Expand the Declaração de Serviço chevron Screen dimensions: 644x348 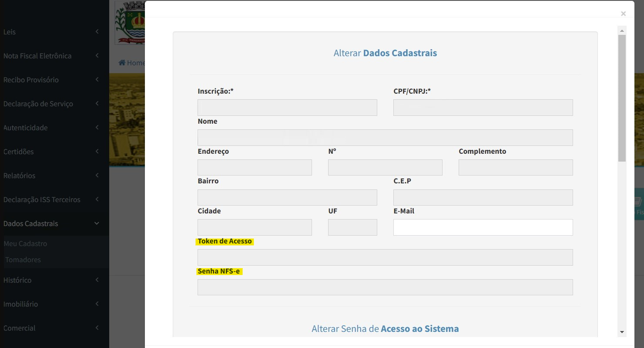[97, 104]
